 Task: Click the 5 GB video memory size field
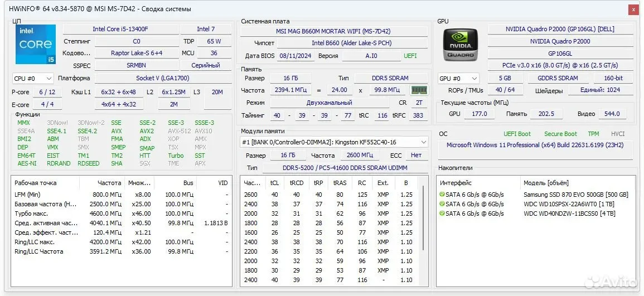tap(505, 78)
